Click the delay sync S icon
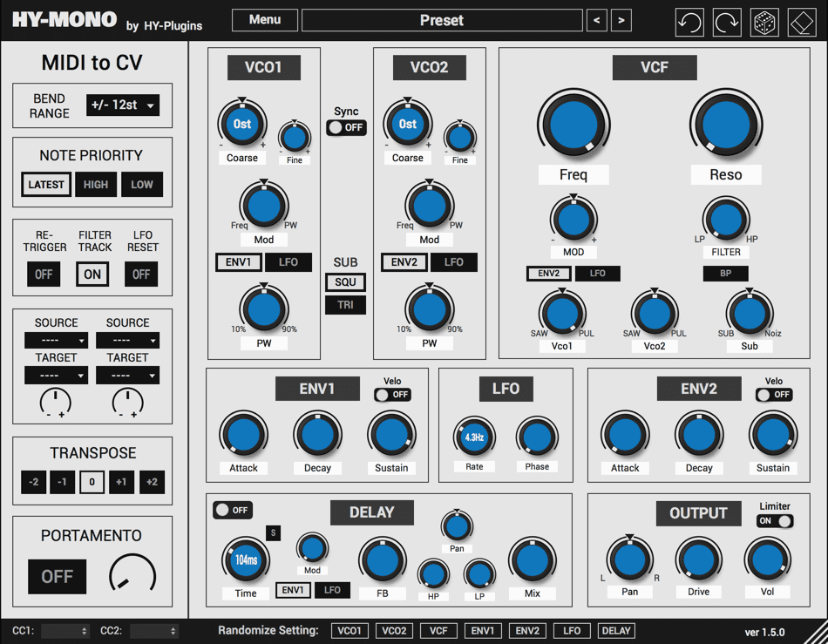The width and height of the screenshot is (828, 644). click(x=273, y=532)
